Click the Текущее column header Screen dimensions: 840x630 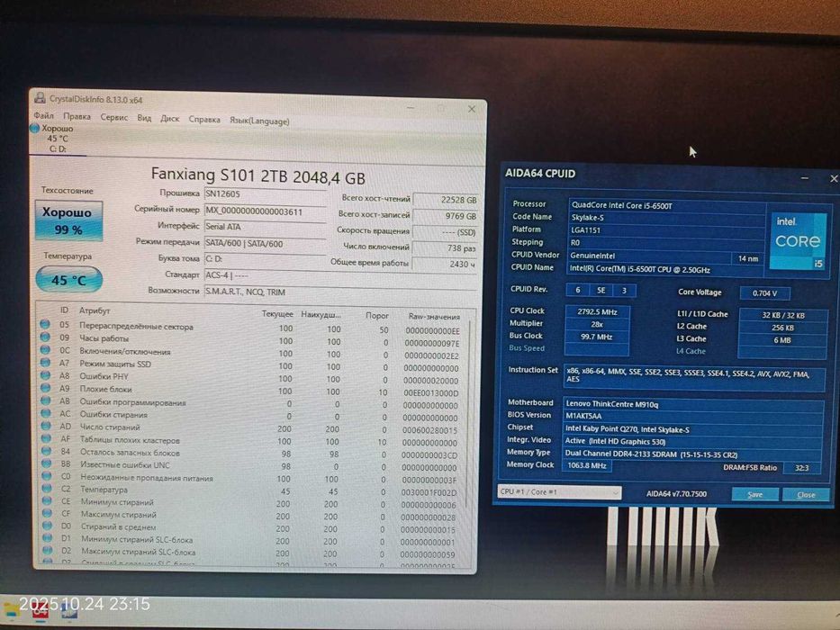pyautogui.click(x=277, y=314)
